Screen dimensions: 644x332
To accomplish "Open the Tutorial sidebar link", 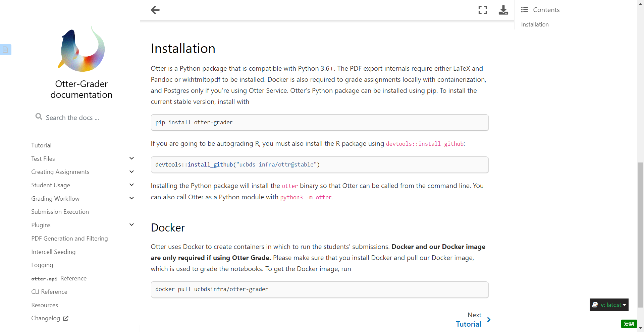I will click(41, 145).
